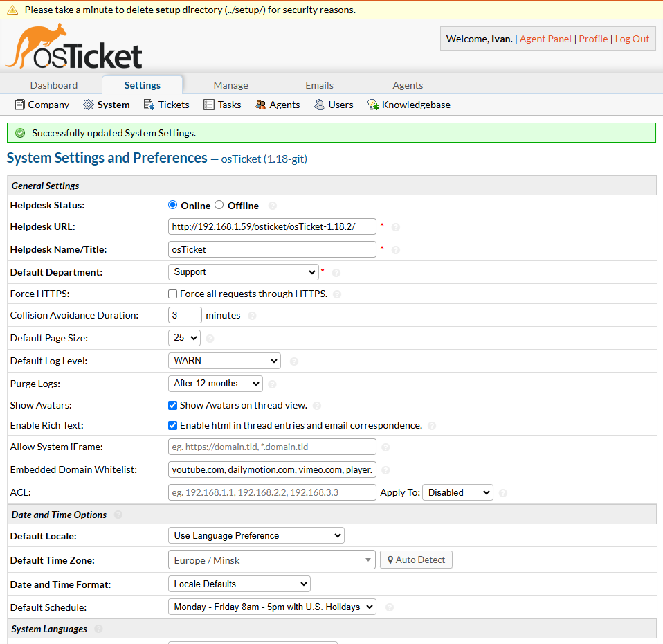Open the Profile link
663x644 pixels.
tap(593, 39)
